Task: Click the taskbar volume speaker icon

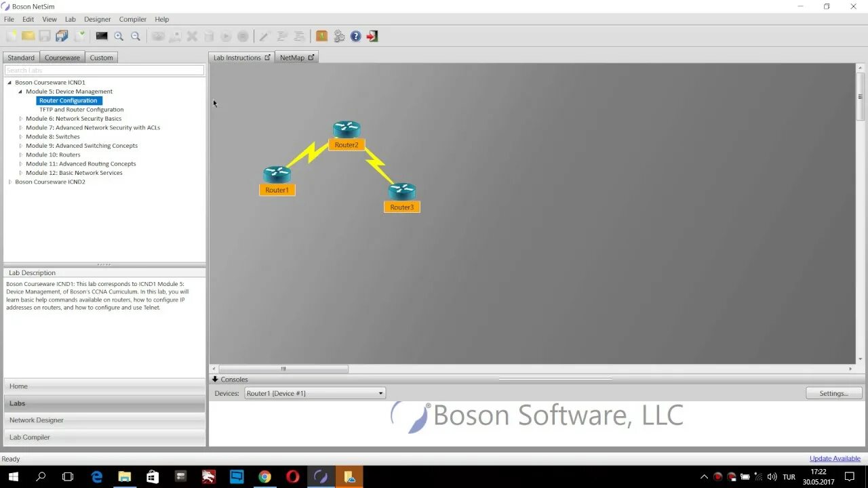Action: click(x=772, y=476)
